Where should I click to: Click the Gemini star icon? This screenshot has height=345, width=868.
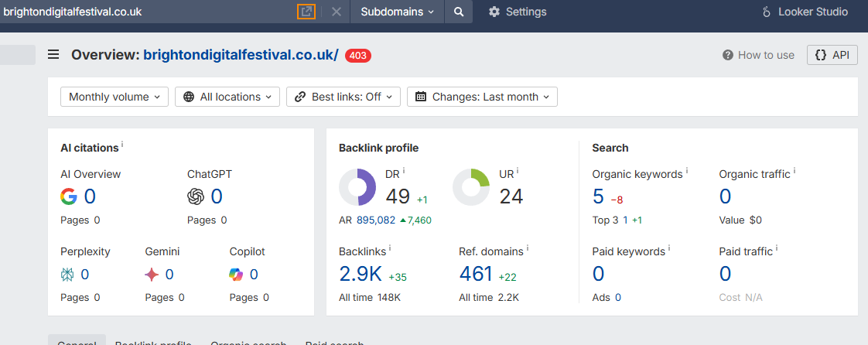(152, 274)
